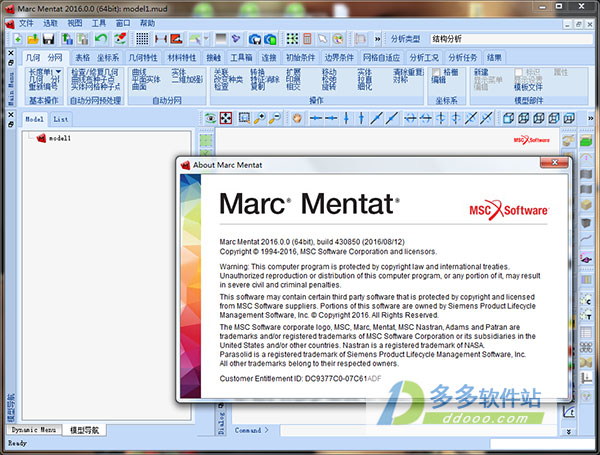This screenshot has height=455, width=600.
Task: Click the blue cloud icon with green box
Action: tap(270, 39)
